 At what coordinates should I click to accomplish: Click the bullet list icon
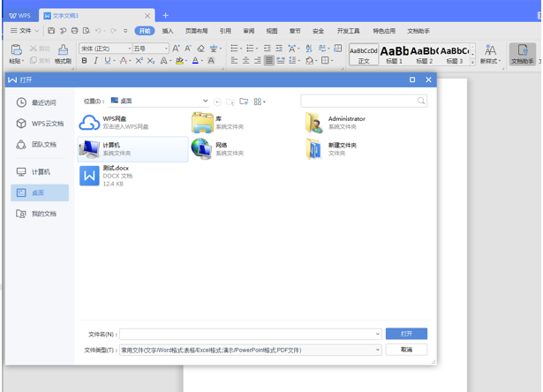[x=235, y=49]
